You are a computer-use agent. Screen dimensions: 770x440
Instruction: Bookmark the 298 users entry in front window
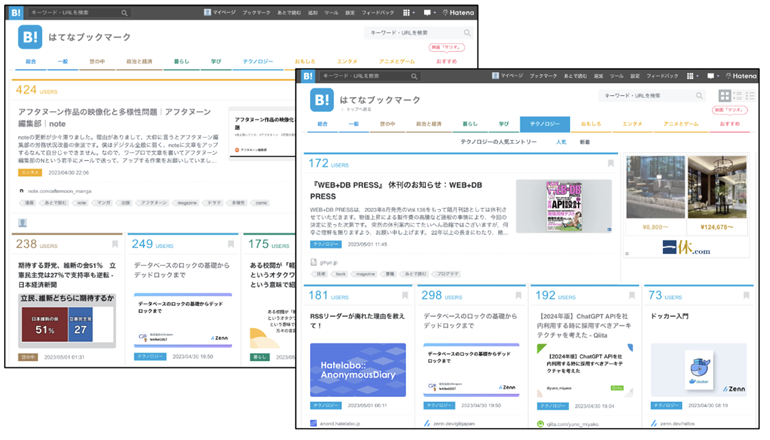[x=518, y=296]
